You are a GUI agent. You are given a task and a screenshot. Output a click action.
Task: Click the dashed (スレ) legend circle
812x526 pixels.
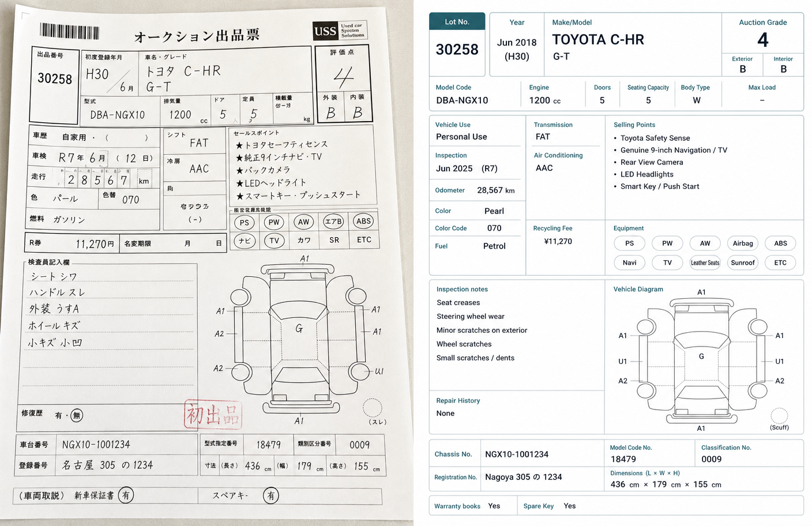pos(373,408)
